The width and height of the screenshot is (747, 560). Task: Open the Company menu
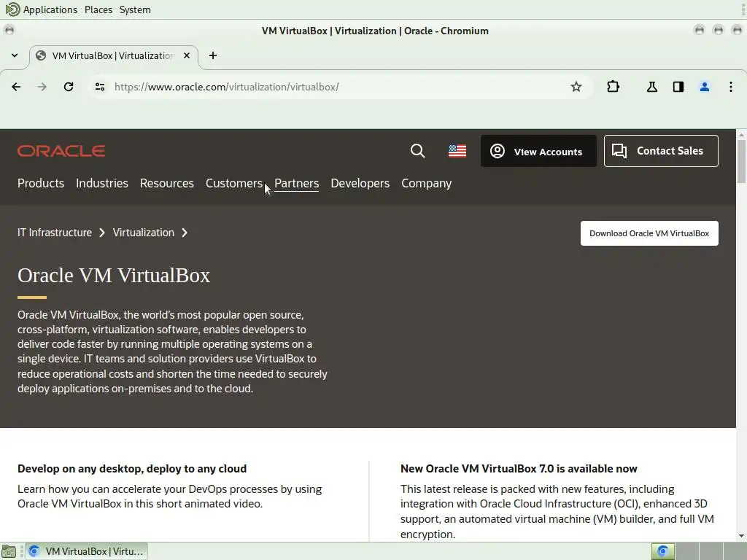point(426,183)
